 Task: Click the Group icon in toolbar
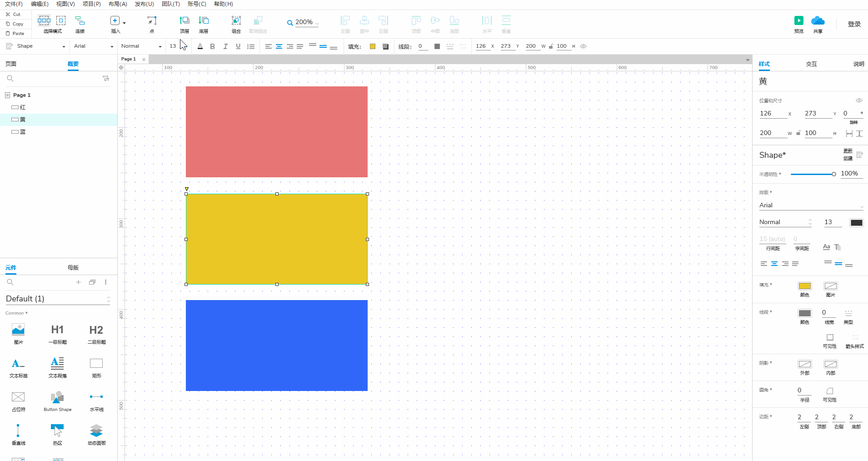(236, 20)
